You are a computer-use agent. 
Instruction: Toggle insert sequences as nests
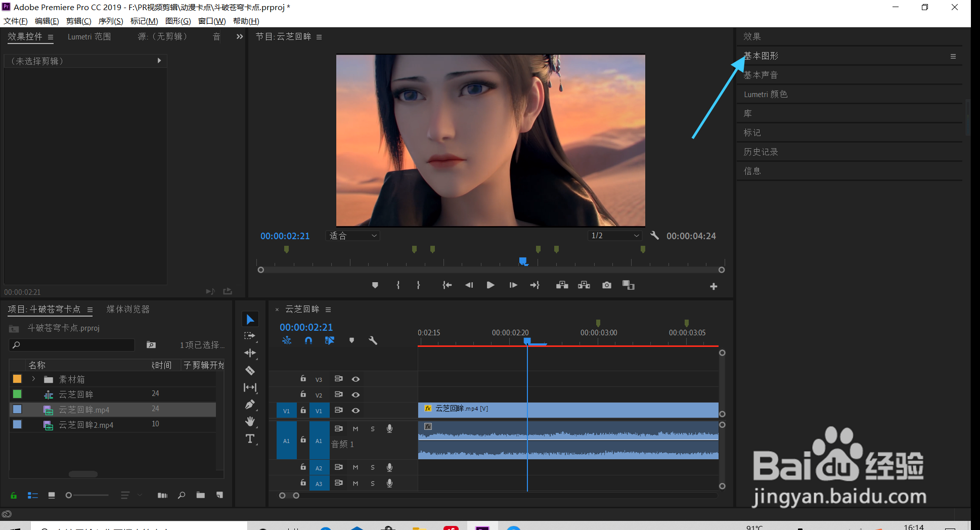(x=287, y=340)
